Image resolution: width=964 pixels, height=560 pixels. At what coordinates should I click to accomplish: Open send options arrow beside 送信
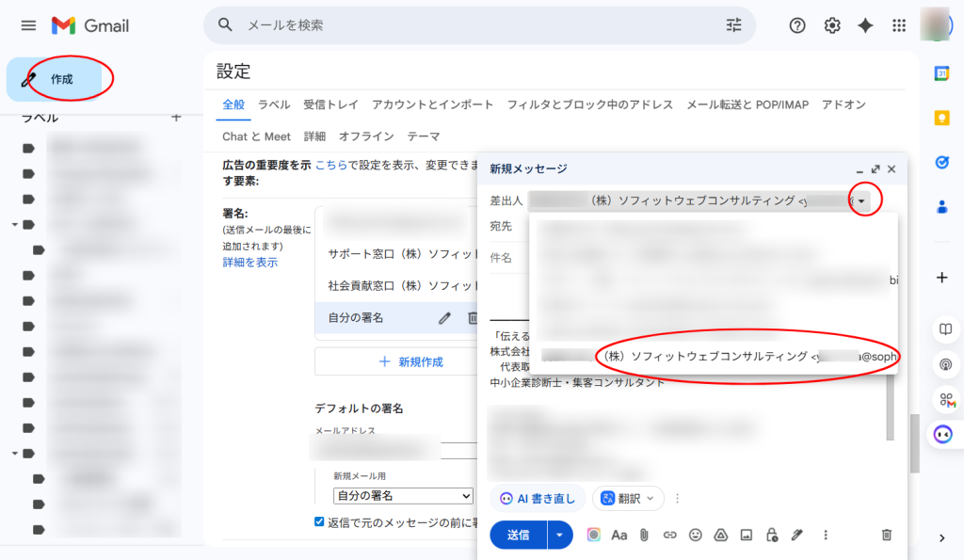561,535
